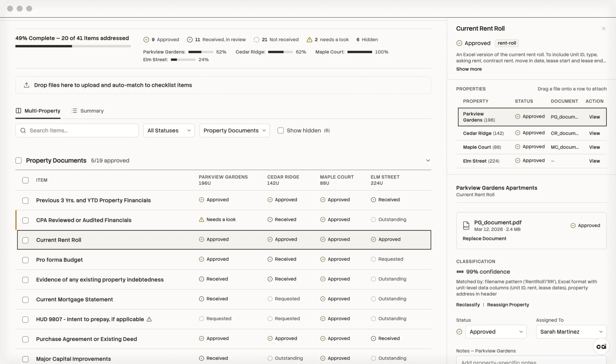Toggle the Show hidden checkbox
616x364 pixels.
(280, 131)
